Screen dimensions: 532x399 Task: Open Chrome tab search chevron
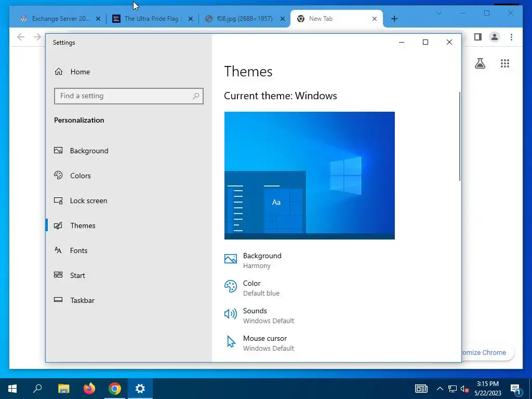coord(438,13)
